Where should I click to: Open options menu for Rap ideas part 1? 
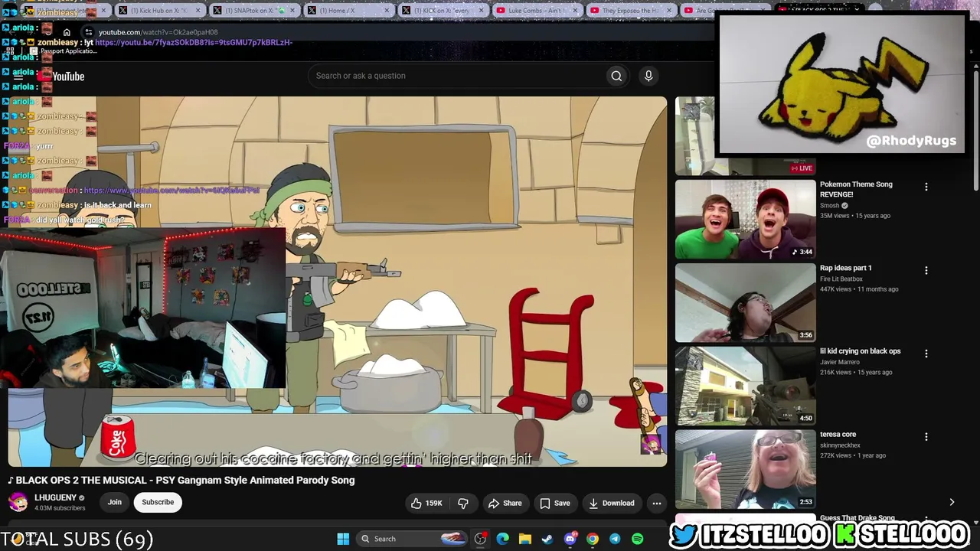pyautogui.click(x=926, y=270)
